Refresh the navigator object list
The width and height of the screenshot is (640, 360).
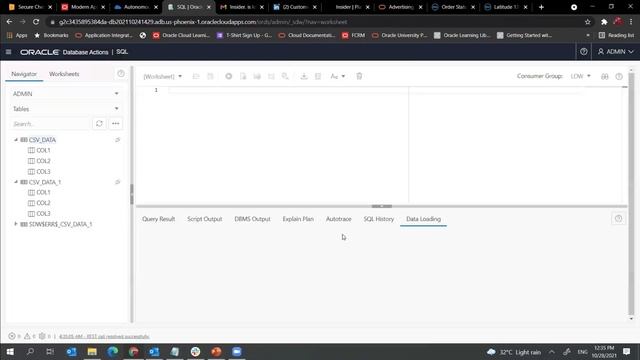pyautogui.click(x=99, y=124)
